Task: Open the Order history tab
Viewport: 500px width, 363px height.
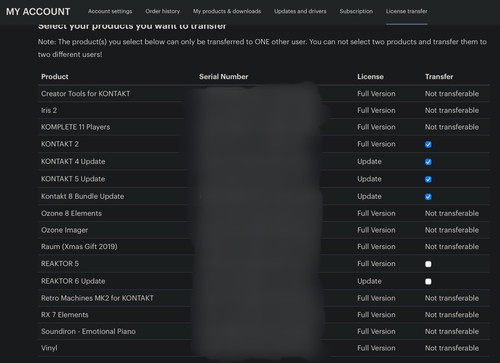Action: point(163,11)
